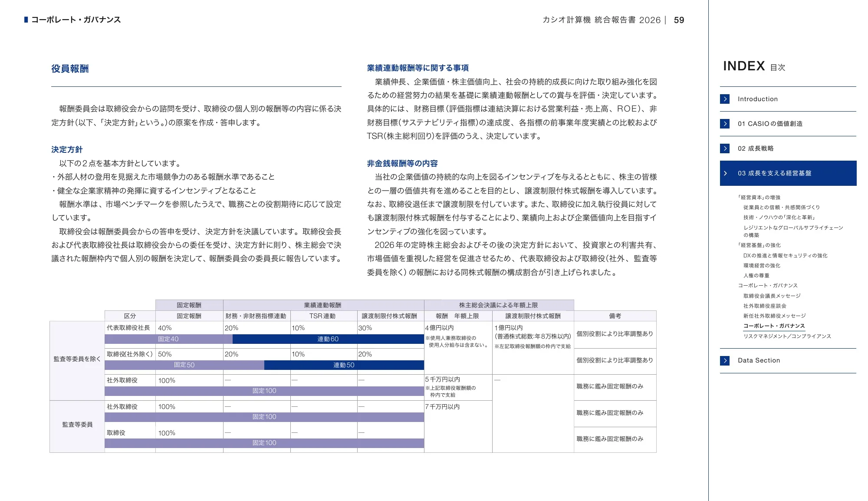Click the 代表取締役社長 row label
868x501 pixels.
pos(128,328)
